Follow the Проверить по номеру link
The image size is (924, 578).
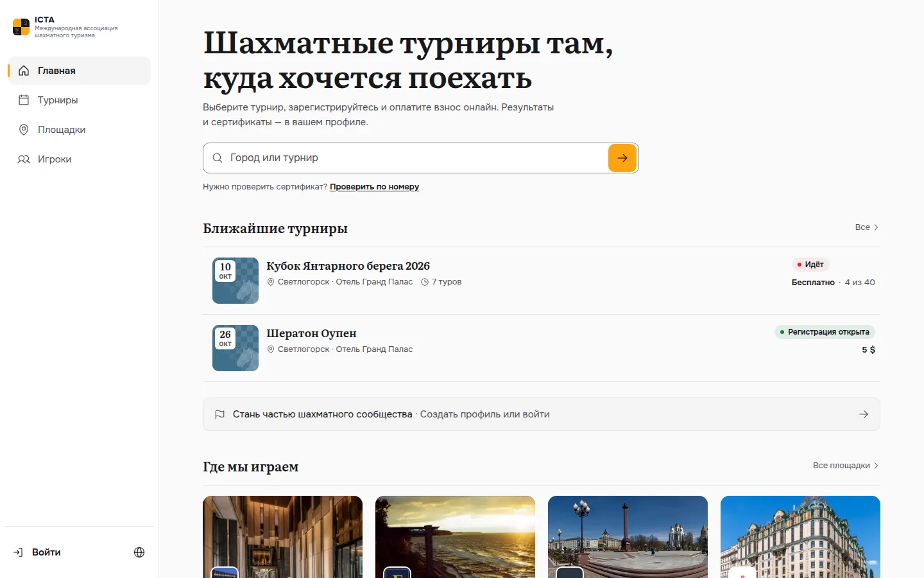coord(374,187)
